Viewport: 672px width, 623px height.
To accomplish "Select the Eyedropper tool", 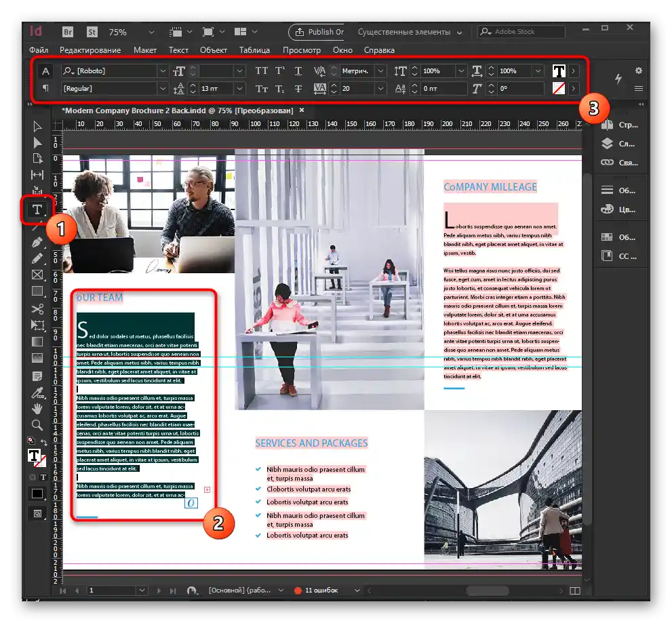I will pyautogui.click(x=37, y=392).
